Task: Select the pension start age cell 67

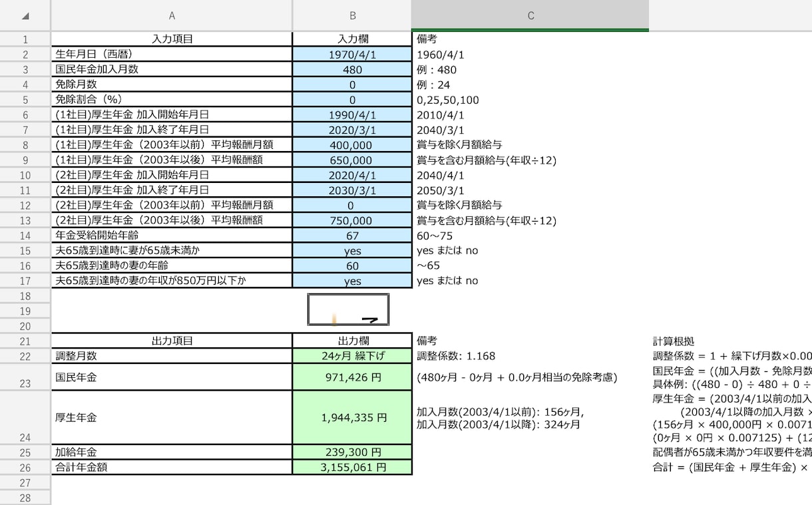Action: (x=352, y=236)
